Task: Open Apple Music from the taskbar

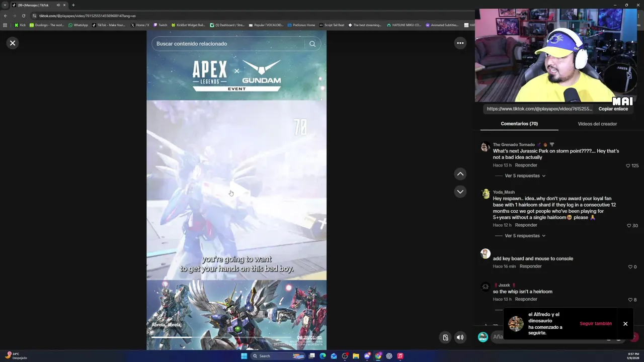Action: click(400, 356)
